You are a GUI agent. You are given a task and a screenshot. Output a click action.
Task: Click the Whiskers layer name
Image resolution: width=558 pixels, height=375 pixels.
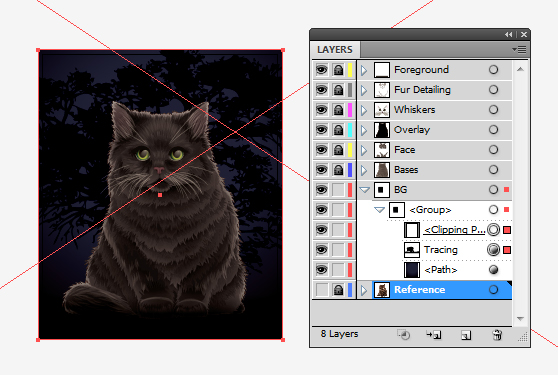pos(415,110)
